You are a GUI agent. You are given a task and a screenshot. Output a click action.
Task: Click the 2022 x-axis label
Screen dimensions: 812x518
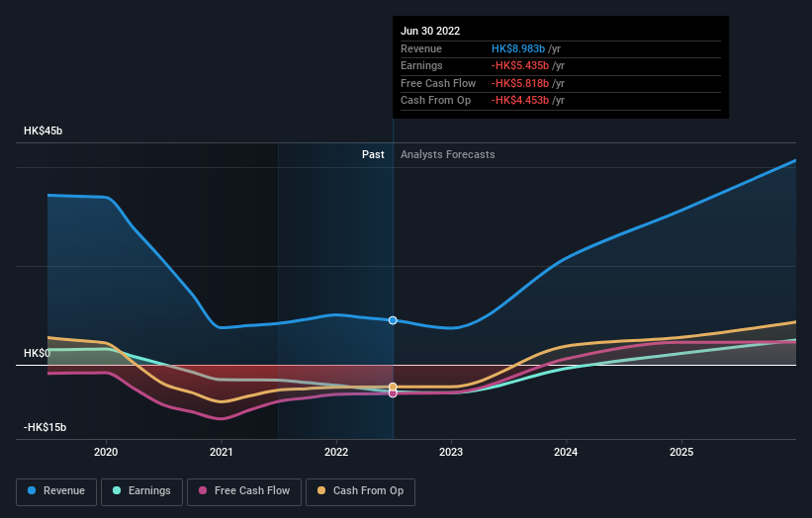tap(336, 452)
